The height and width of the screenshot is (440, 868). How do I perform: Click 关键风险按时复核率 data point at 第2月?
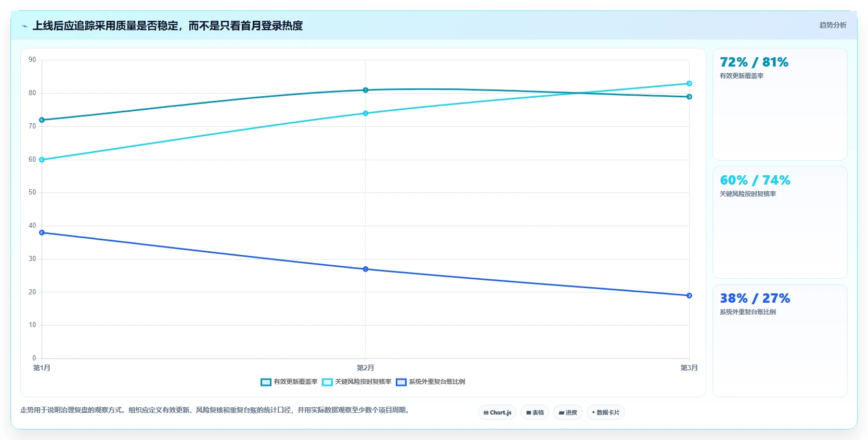366,113
